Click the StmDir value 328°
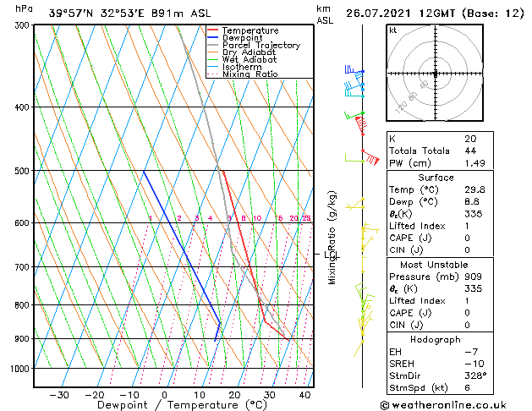 point(475,376)
